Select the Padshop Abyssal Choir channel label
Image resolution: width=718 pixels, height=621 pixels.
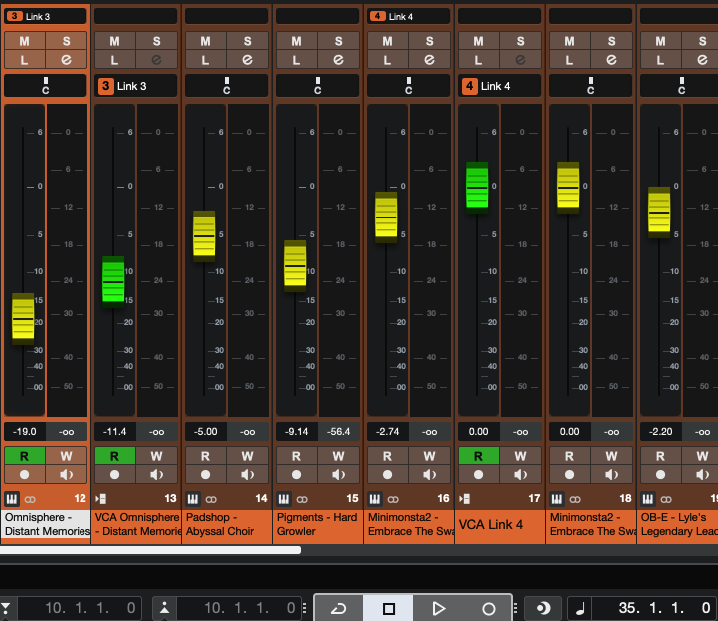pyautogui.click(x=226, y=524)
